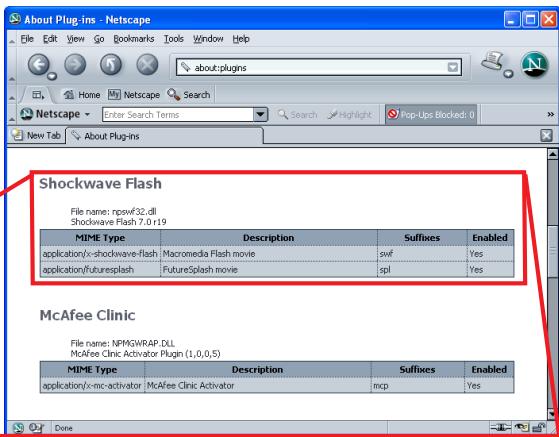Click the Back navigation button

[39, 65]
